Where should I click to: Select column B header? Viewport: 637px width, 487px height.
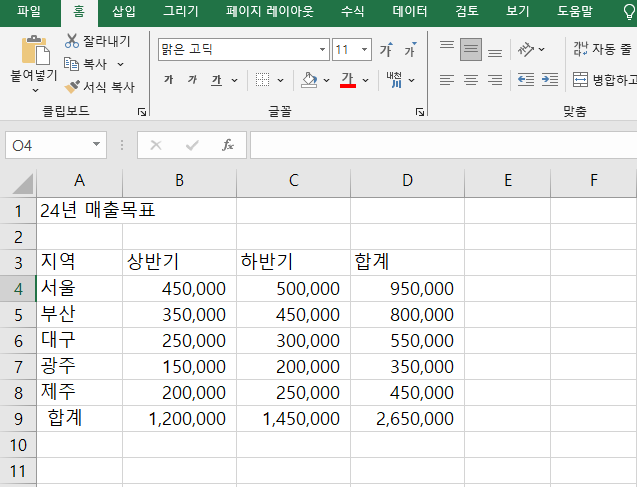(x=179, y=180)
